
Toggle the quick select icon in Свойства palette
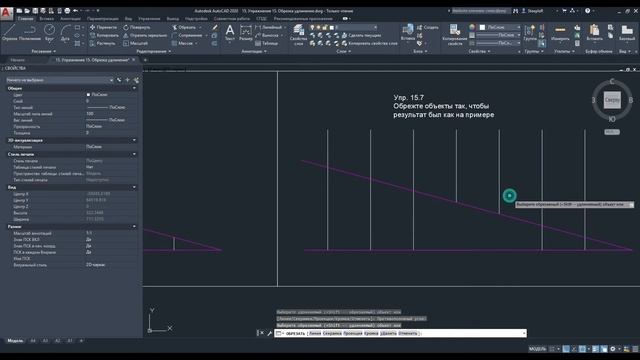point(136,80)
